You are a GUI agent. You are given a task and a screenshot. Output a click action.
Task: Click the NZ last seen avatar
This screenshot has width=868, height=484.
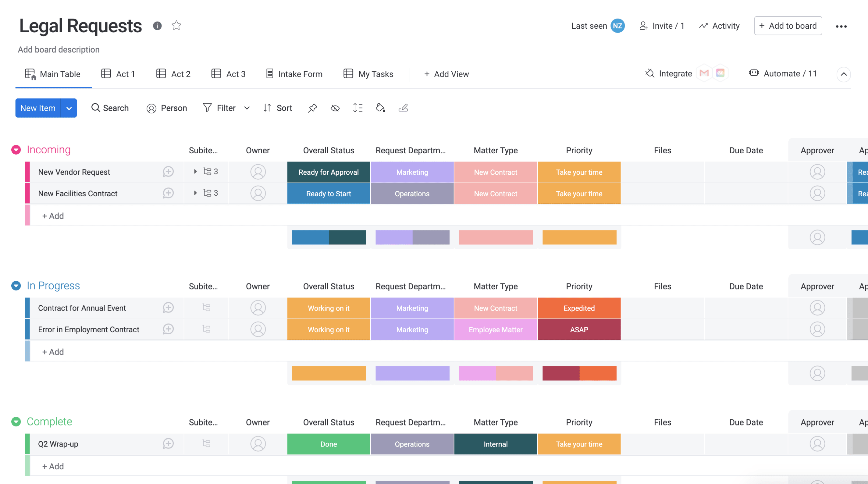click(617, 26)
